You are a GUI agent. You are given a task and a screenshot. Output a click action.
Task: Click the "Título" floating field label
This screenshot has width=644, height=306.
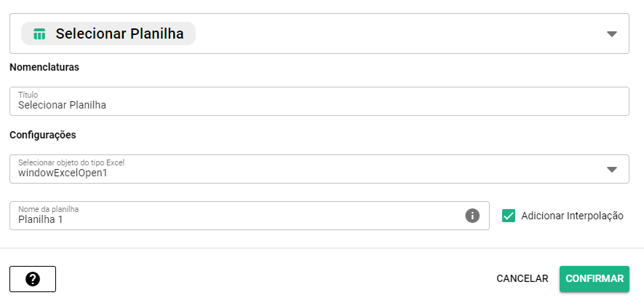(x=28, y=95)
